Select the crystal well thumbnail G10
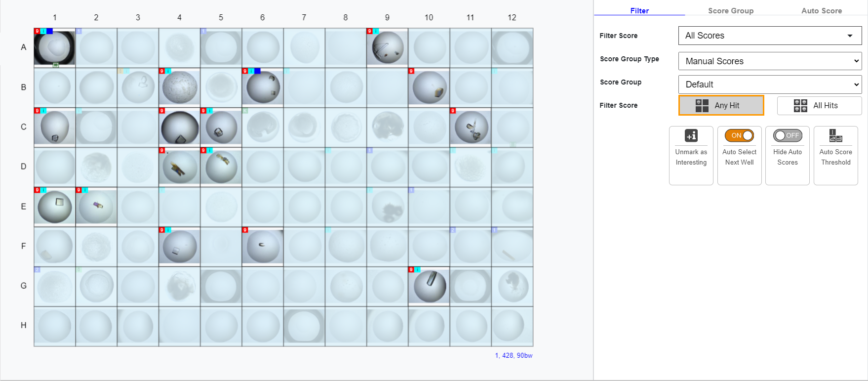The image size is (868, 381). (x=429, y=287)
